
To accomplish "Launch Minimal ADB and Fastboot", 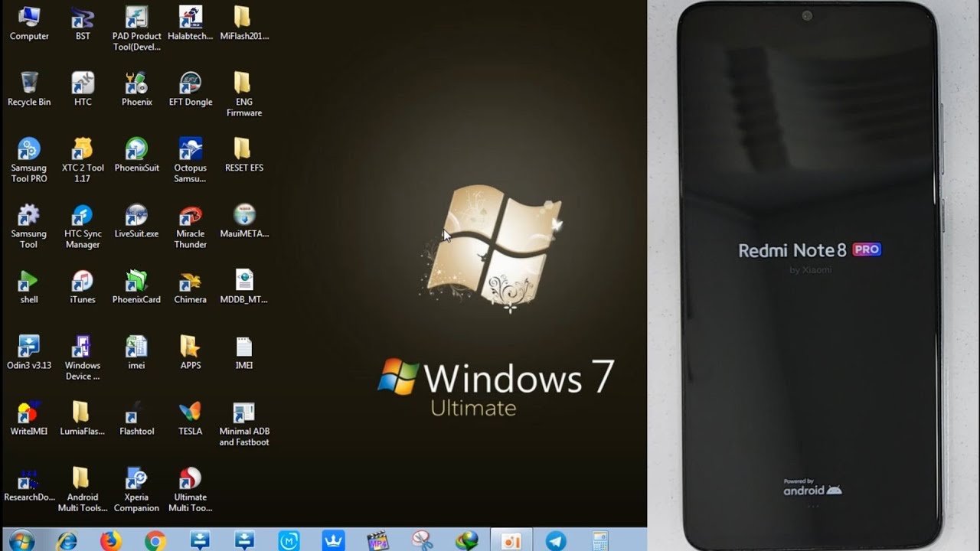I will 243,423.
